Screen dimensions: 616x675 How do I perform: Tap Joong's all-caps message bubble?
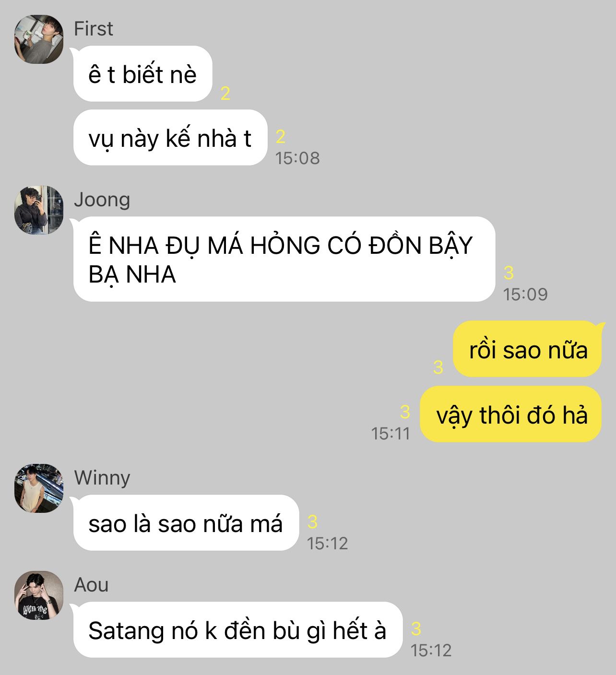click(284, 259)
